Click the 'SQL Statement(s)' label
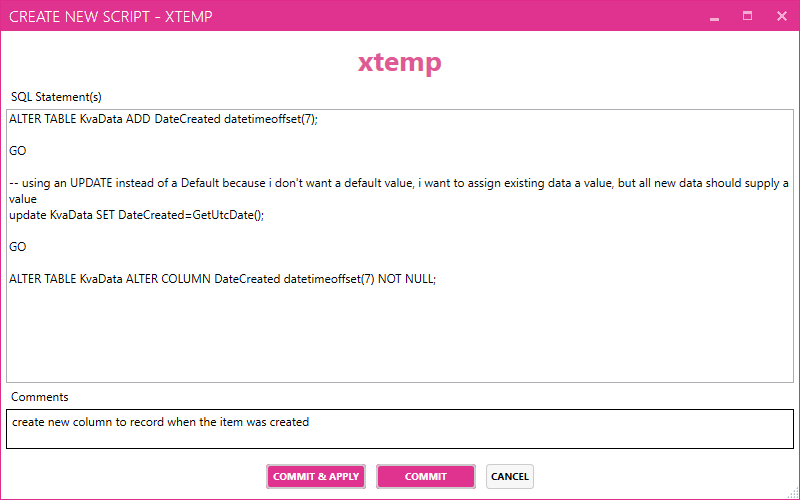 [x=56, y=97]
